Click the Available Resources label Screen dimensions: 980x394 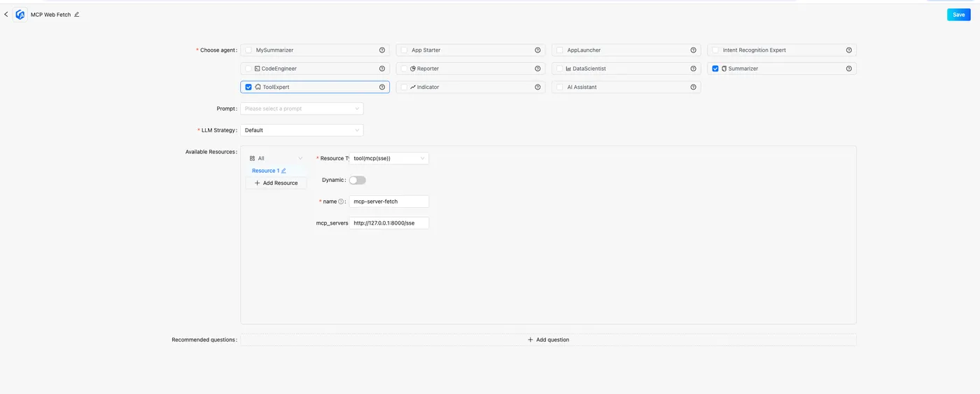210,152
